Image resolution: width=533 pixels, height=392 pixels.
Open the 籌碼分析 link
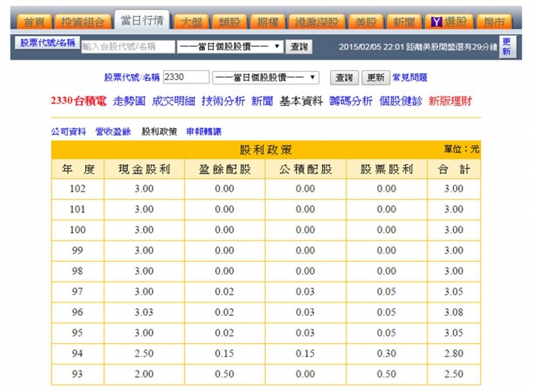[351, 101]
